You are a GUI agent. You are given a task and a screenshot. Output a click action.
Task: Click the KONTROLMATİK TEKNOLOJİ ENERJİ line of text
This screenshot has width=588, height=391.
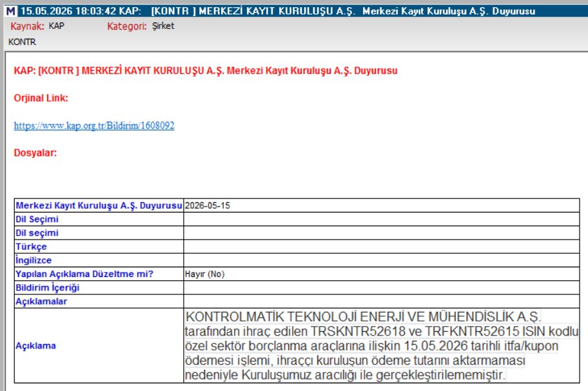363,317
